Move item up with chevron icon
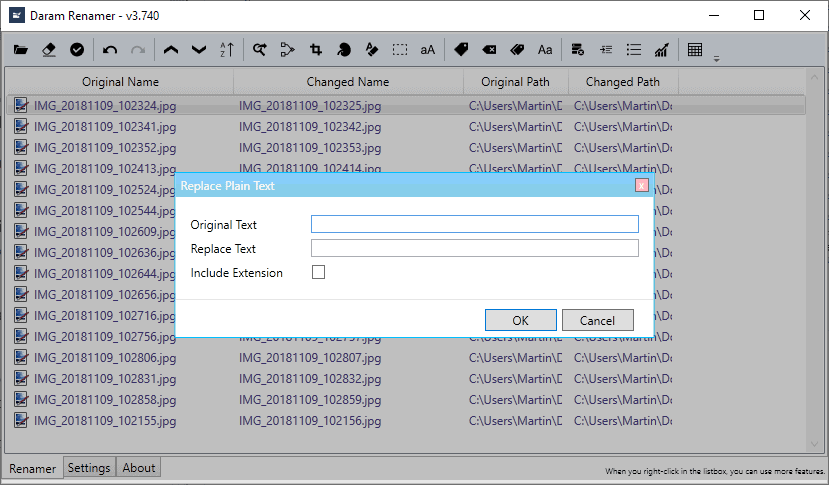 pos(171,50)
